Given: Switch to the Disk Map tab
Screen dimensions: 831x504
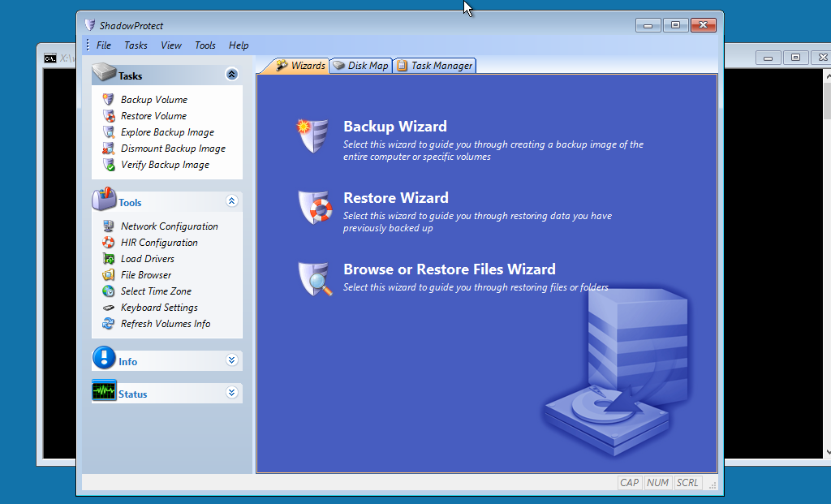Looking at the screenshot, I should (x=361, y=66).
